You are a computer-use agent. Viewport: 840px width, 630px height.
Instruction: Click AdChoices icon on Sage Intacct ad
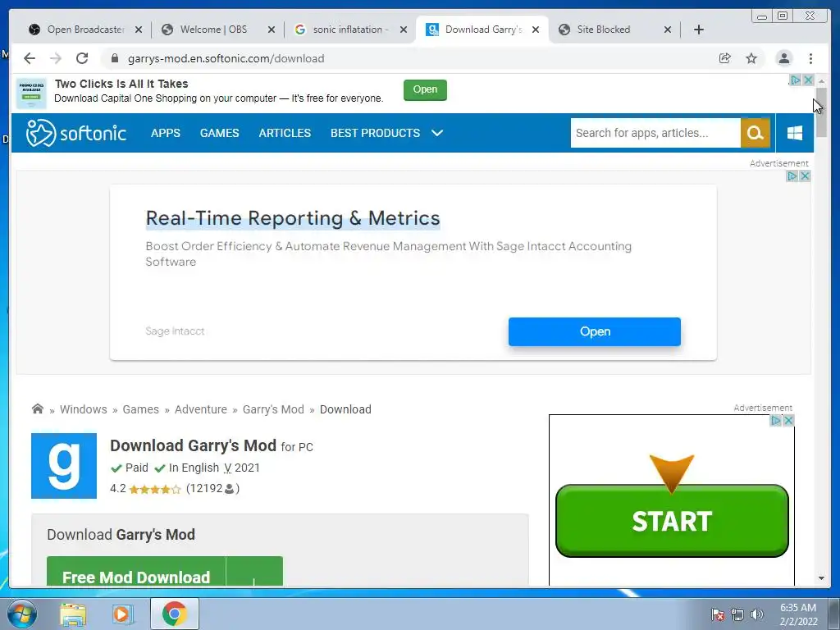tap(792, 176)
